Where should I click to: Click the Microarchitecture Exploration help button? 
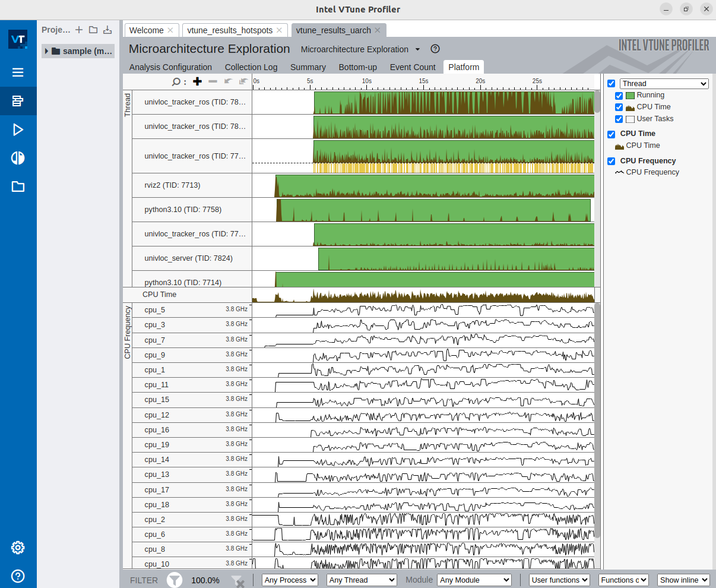pos(435,49)
